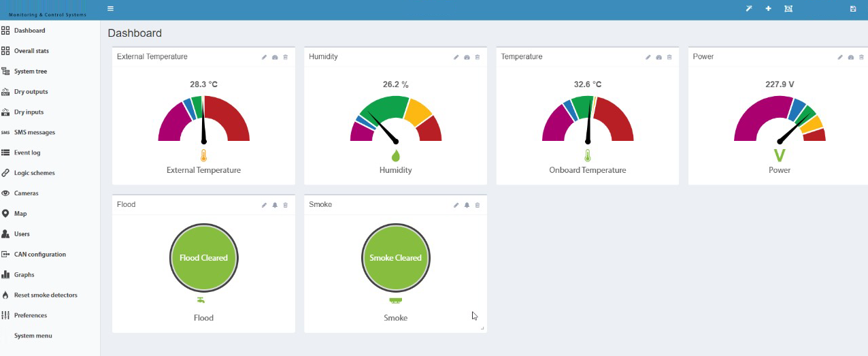Click the bell icon on the Flood widget

(x=275, y=205)
